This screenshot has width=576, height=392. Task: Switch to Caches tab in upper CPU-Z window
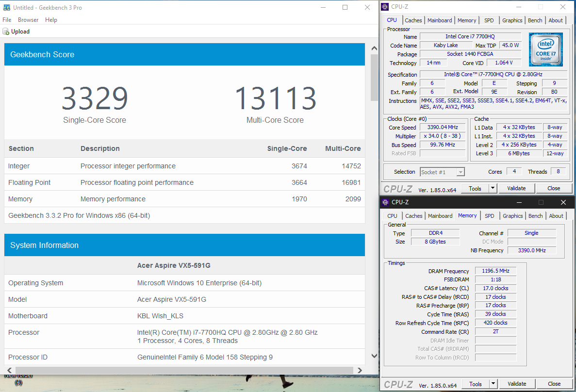(413, 20)
